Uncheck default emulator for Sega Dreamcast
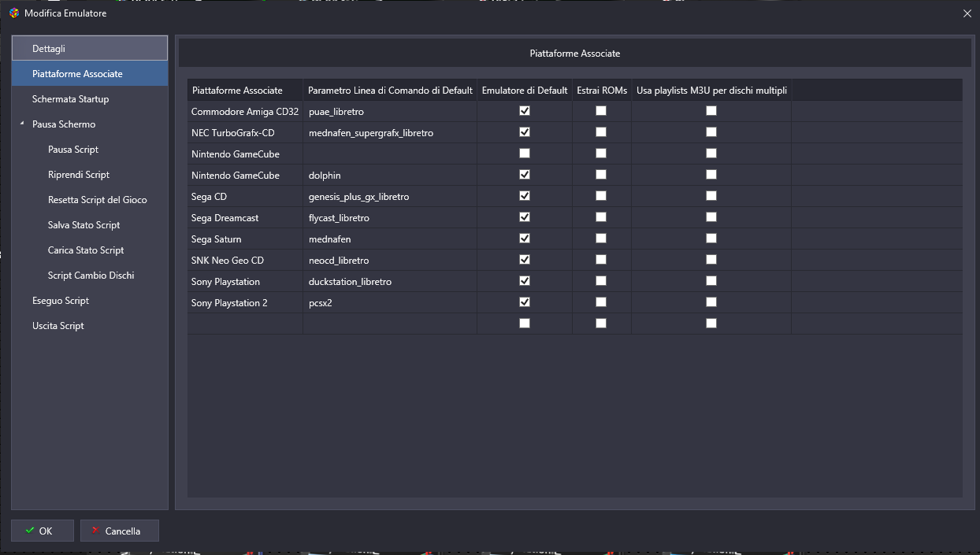Viewport: 980px width, 555px height. pos(525,217)
